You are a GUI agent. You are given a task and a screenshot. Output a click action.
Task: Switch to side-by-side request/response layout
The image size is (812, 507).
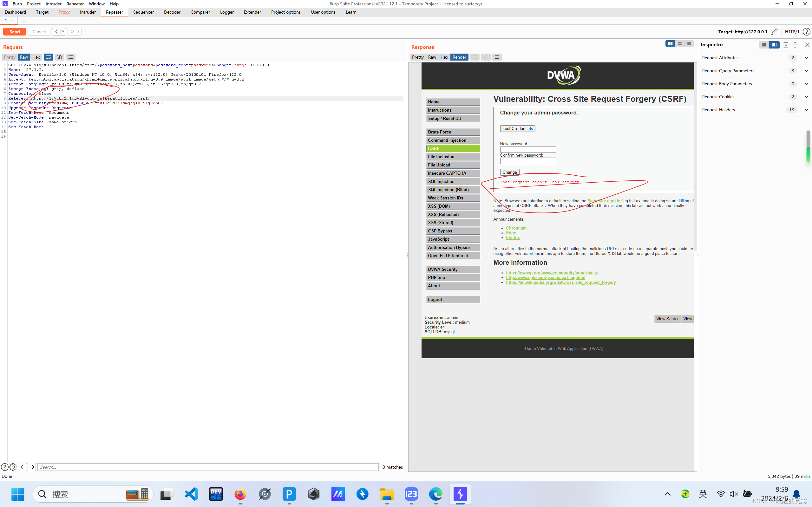[x=670, y=43]
